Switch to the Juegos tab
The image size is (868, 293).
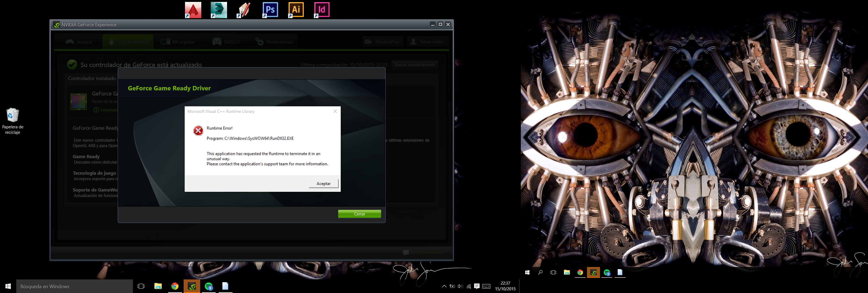coord(79,42)
